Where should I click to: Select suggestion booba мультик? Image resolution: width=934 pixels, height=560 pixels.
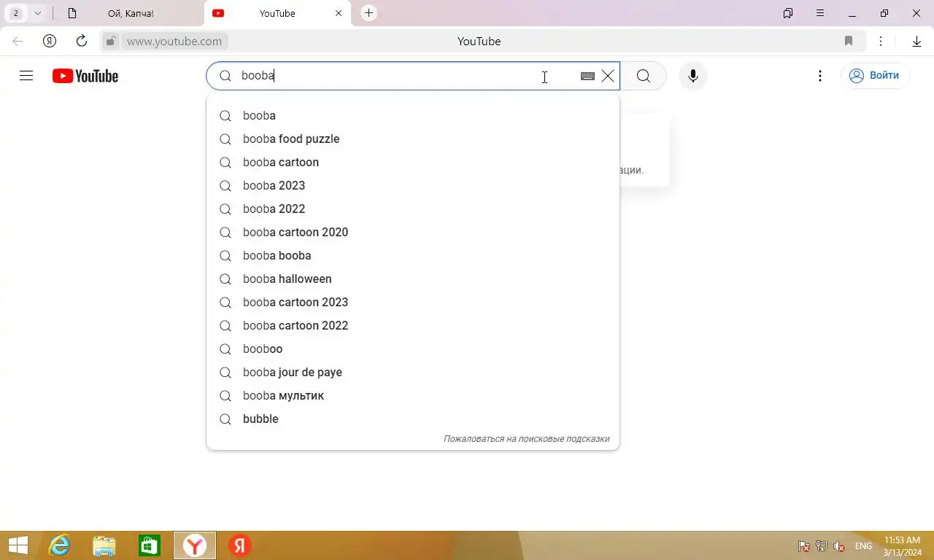click(413, 395)
